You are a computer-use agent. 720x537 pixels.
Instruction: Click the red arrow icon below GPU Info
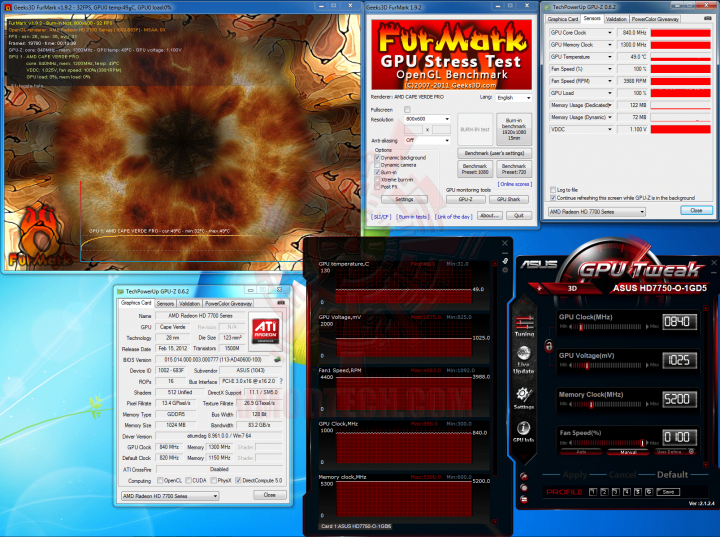click(x=524, y=476)
